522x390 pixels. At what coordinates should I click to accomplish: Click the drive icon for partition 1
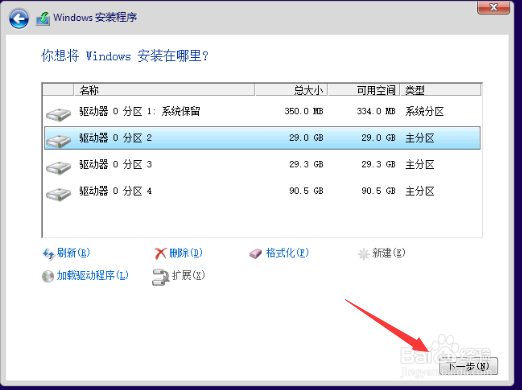tap(58, 114)
